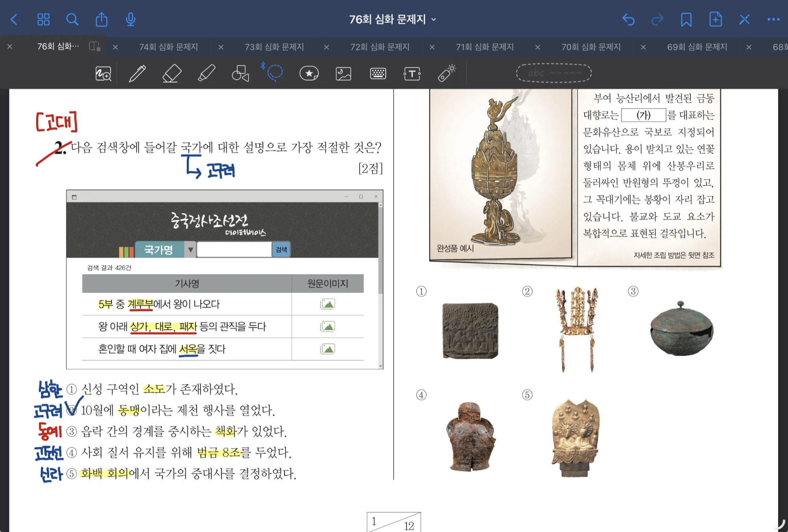This screenshot has width=788, height=532.
Task: Click the search input field beside 국가명
Action: tap(234, 250)
